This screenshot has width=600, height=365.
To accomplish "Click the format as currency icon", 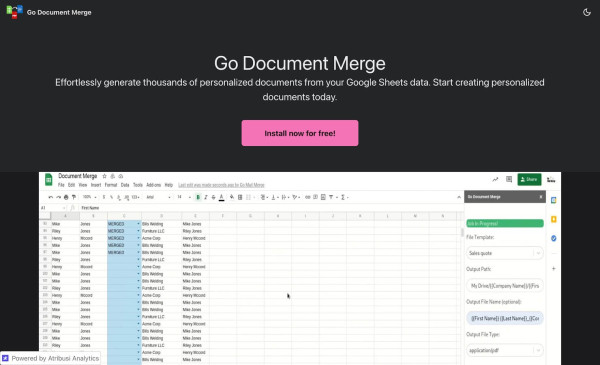I will click(104, 197).
